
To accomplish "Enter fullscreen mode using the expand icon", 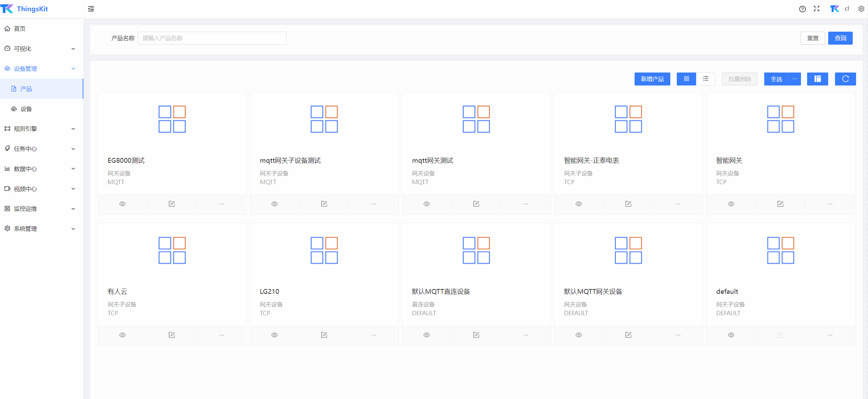I will pyautogui.click(x=817, y=9).
